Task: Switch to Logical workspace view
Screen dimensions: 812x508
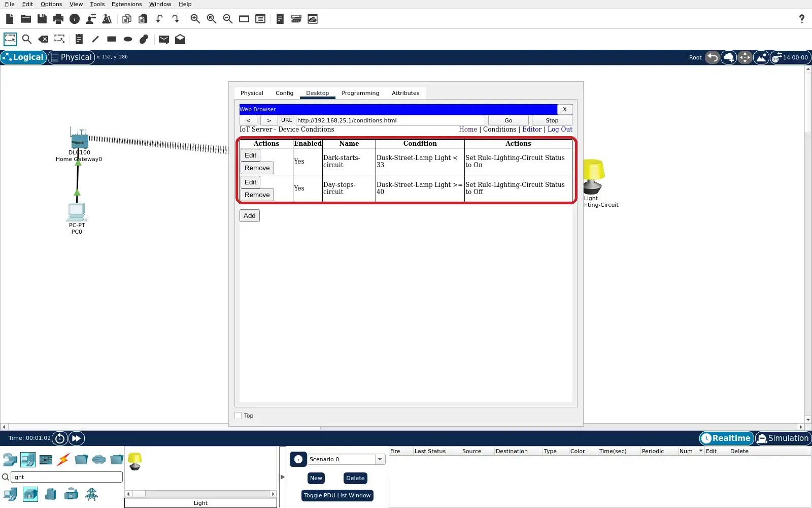Action: 23,57
